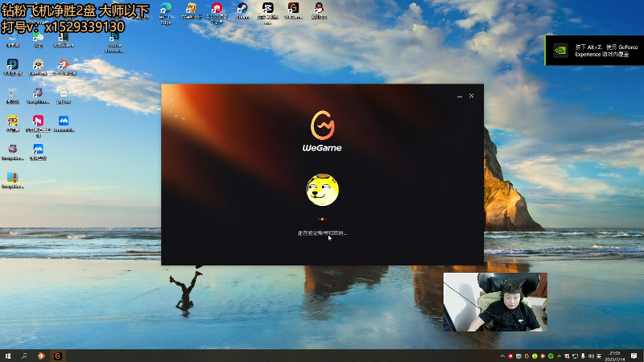This screenshot has height=362, width=644.
Task: Open the League of Legends shortcut
Action: point(64,38)
